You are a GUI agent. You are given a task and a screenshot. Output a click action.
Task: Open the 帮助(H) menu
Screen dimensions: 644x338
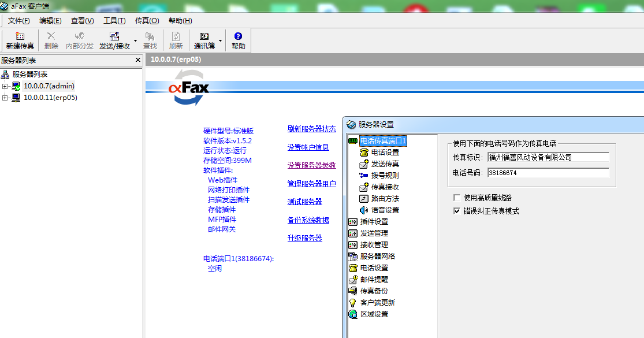[180, 21]
